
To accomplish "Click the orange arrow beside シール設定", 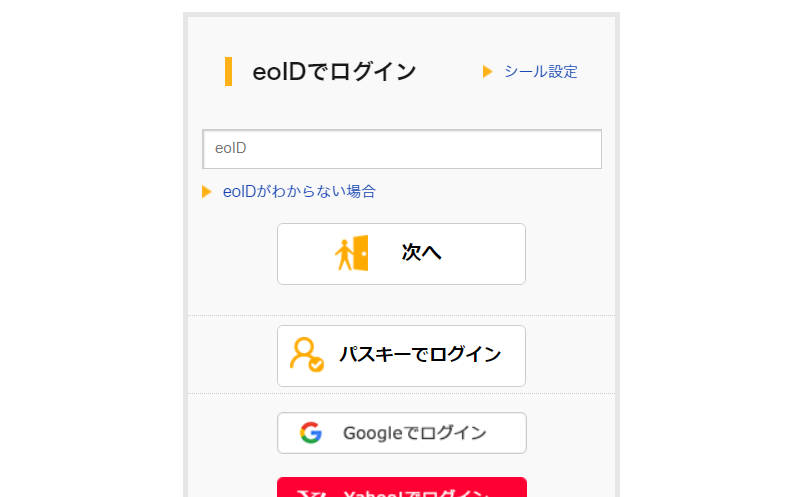I will tap(488, 72).
